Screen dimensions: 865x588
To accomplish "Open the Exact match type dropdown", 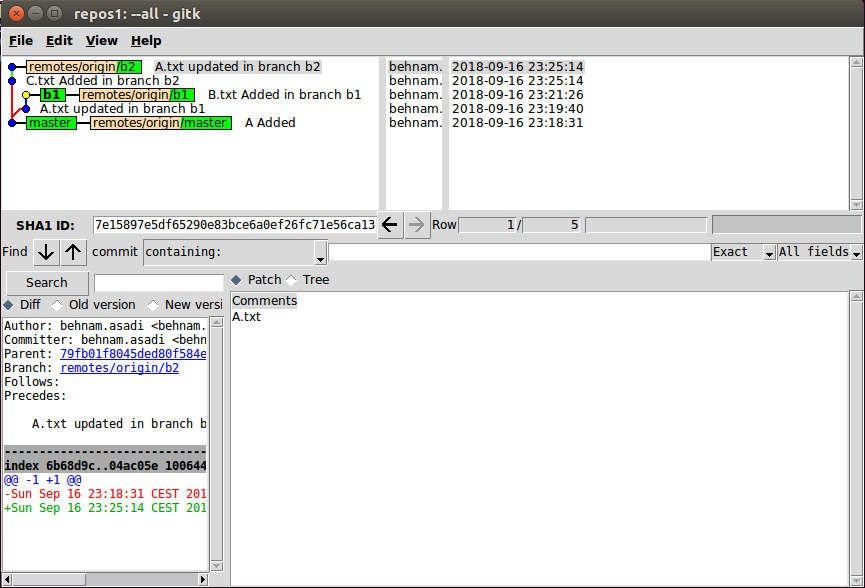I will (743, 252).
